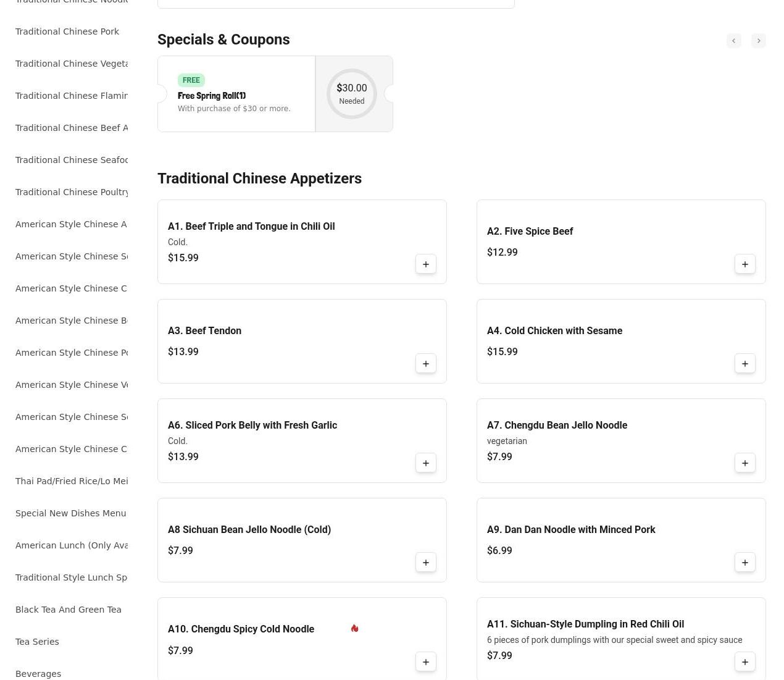This screenshot has height=680, width=784.
Task: Add A1 Beef Triple and Tongue to cart
Action: pyautogui.click(x=426, y=264)
